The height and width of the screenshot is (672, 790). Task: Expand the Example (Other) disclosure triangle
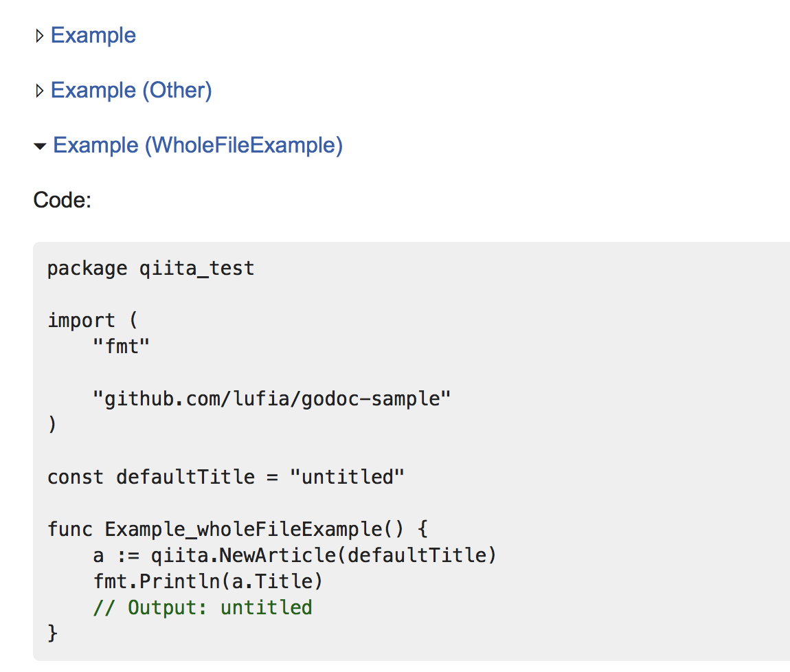pyautogui.click(x=40, y=91)
